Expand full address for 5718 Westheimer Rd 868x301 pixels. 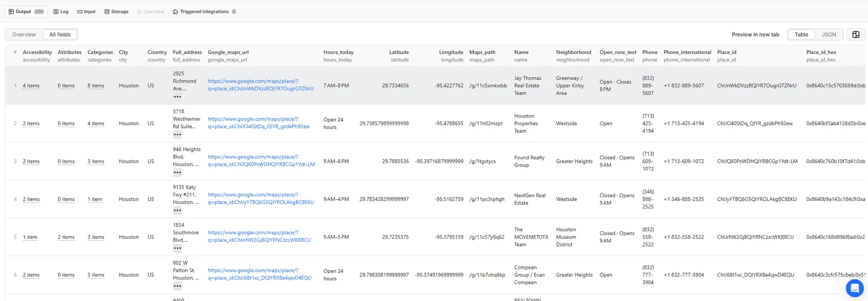(x=177, y=135)
